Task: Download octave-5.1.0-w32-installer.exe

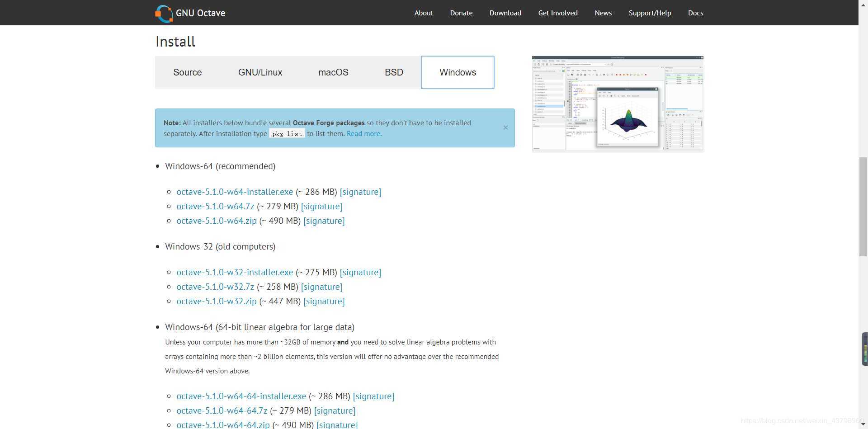Action: (235, 273)
